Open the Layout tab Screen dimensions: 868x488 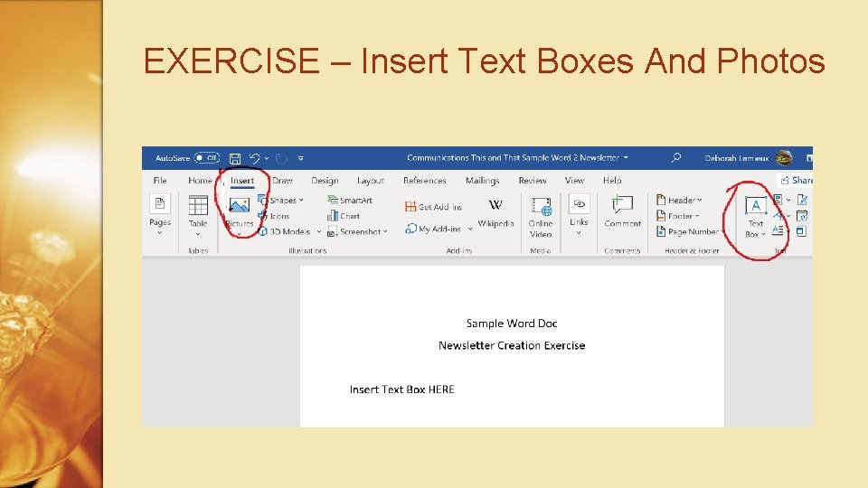coord(371,181)
